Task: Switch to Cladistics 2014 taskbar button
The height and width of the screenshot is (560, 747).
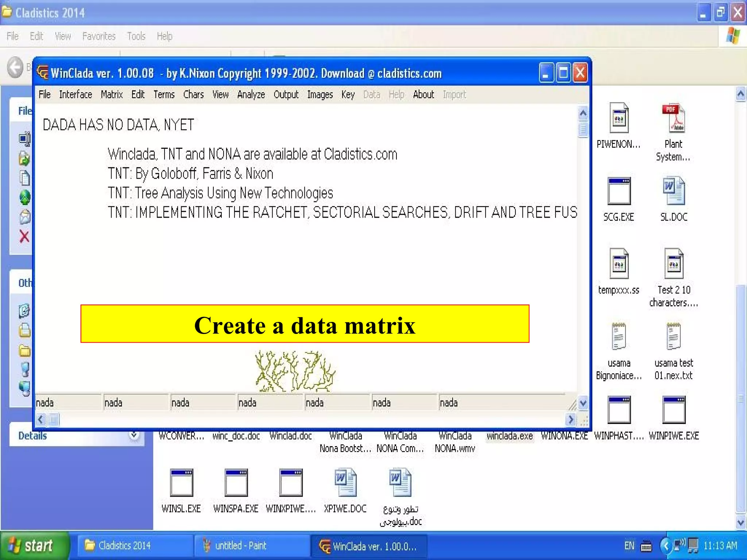Action: (135, 546)
